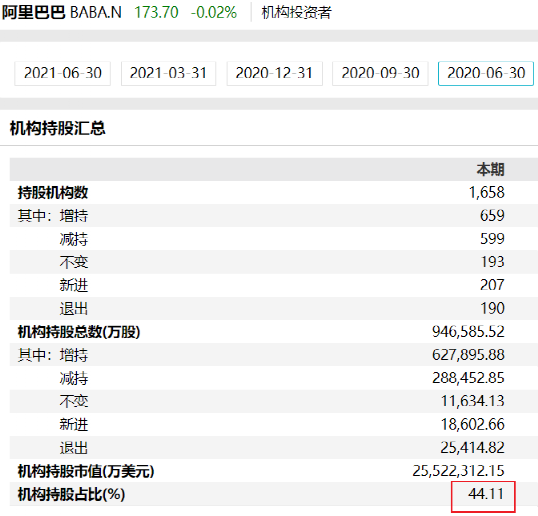Select the 新进 institution count 207

pos(492,285)
